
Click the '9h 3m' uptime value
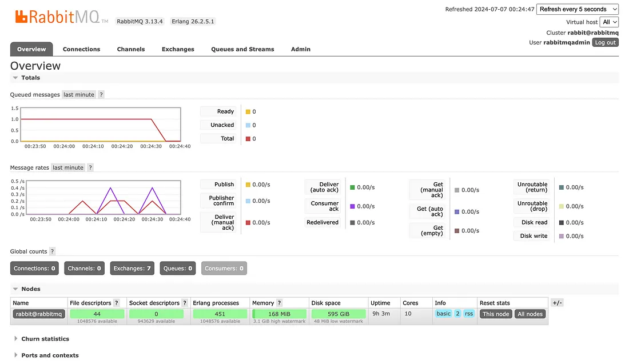click(x=381, y=314)
